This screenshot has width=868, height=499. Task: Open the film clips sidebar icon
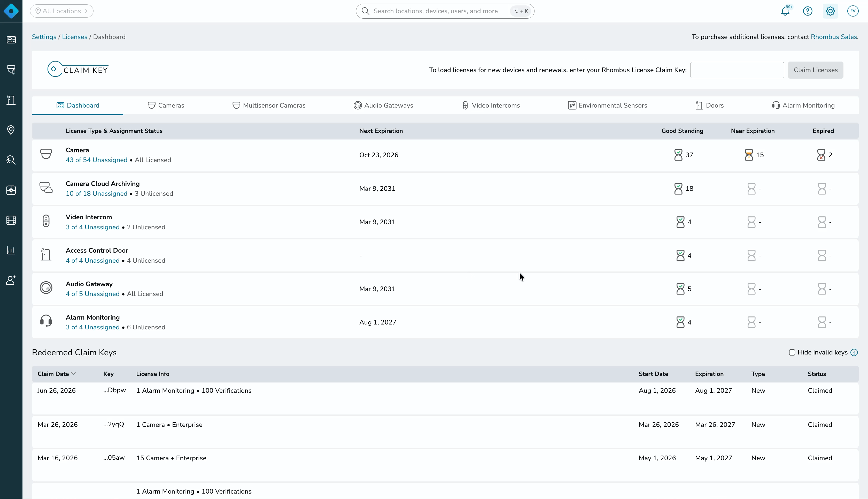coord(11,220)
